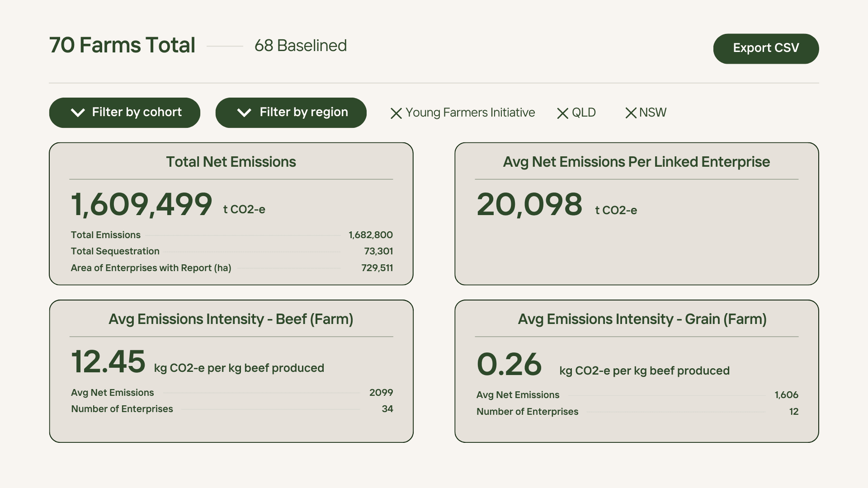The image size is (868, 488).
Task: Click the 20,098 average emissions value
Action: pyautogui.click(x=529, y=204)
